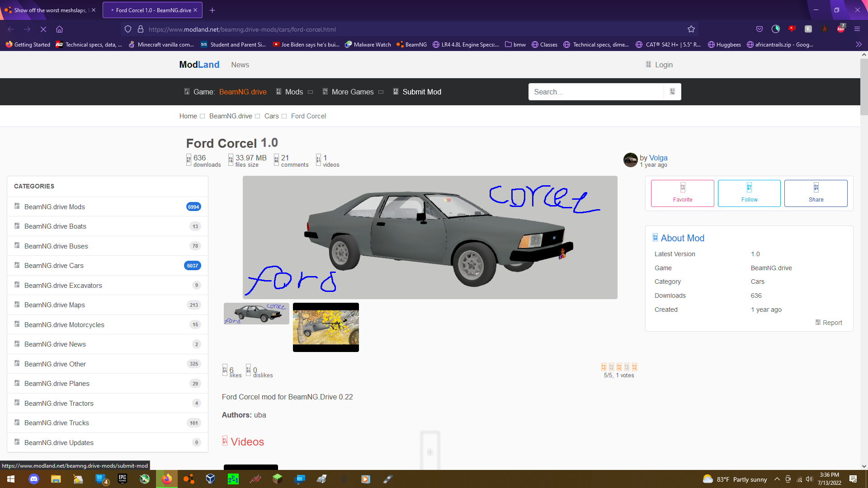
Task: Expand the More Games dropdown
Action: [353, 92]
